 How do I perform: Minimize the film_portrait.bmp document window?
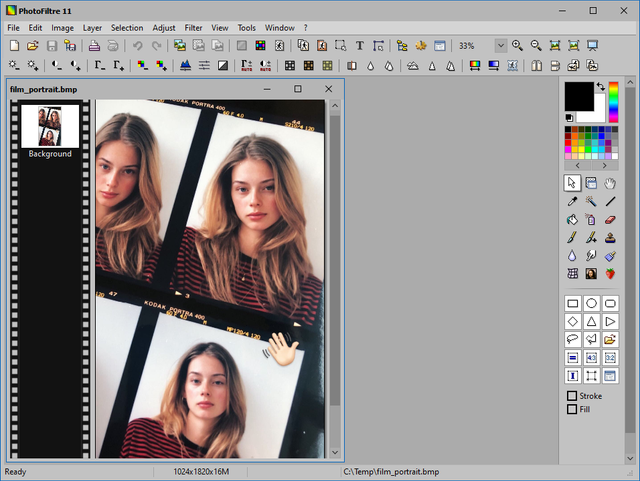coord(267,89)
